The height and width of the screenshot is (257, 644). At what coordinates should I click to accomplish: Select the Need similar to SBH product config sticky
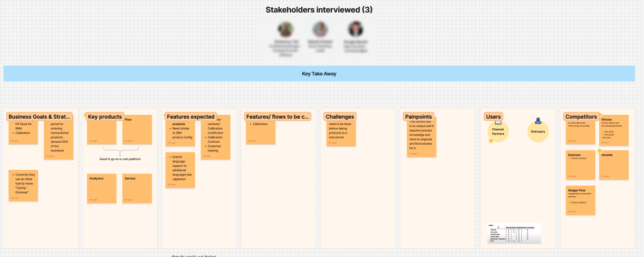click(180, 133)
